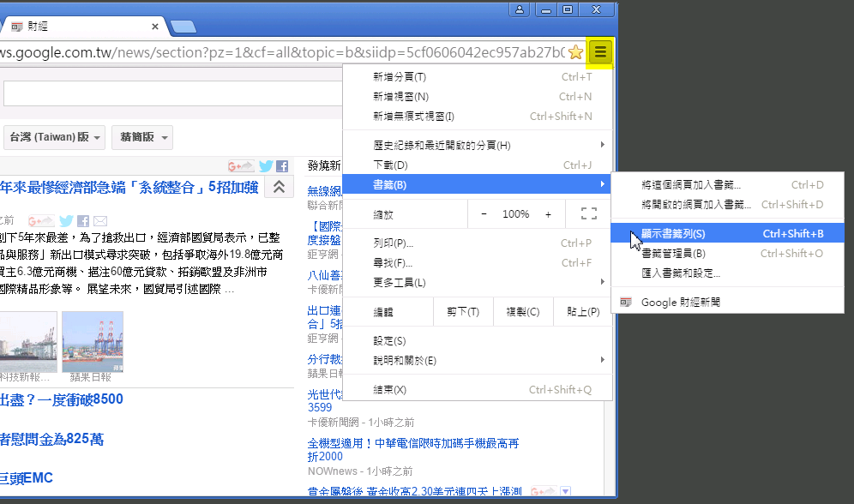Click the bookmark star icon in address bar

click(x=575, y=52)
